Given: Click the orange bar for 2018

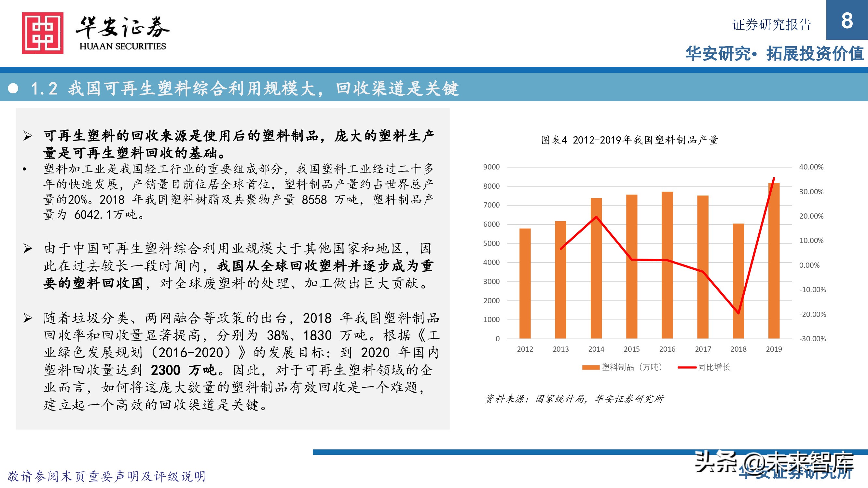Looking at the screenshot, I should coord(738,281).
